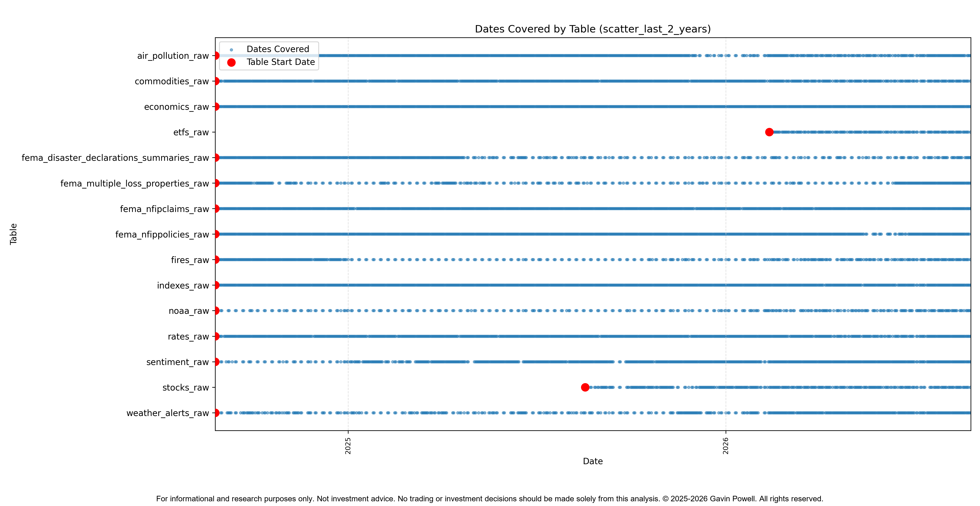
Task: Select the fires_raw axis label
Action: pyautogui.click(x=190, y=260)
